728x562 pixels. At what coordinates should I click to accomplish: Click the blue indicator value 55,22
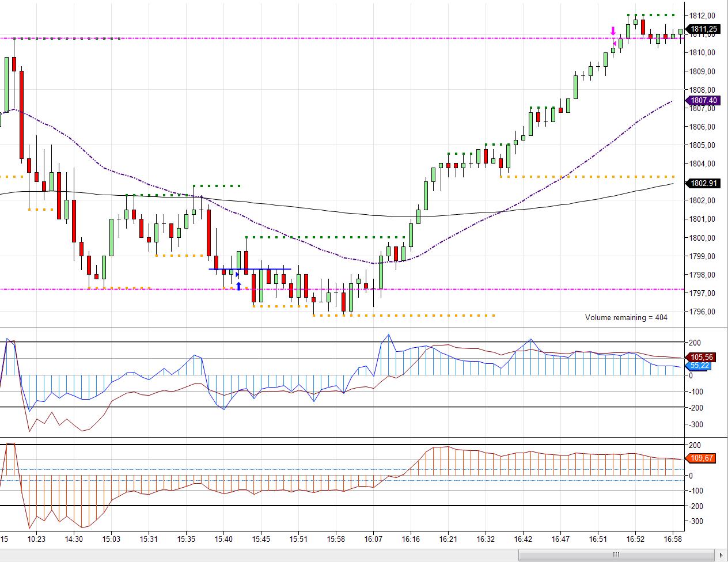[699, 366]
